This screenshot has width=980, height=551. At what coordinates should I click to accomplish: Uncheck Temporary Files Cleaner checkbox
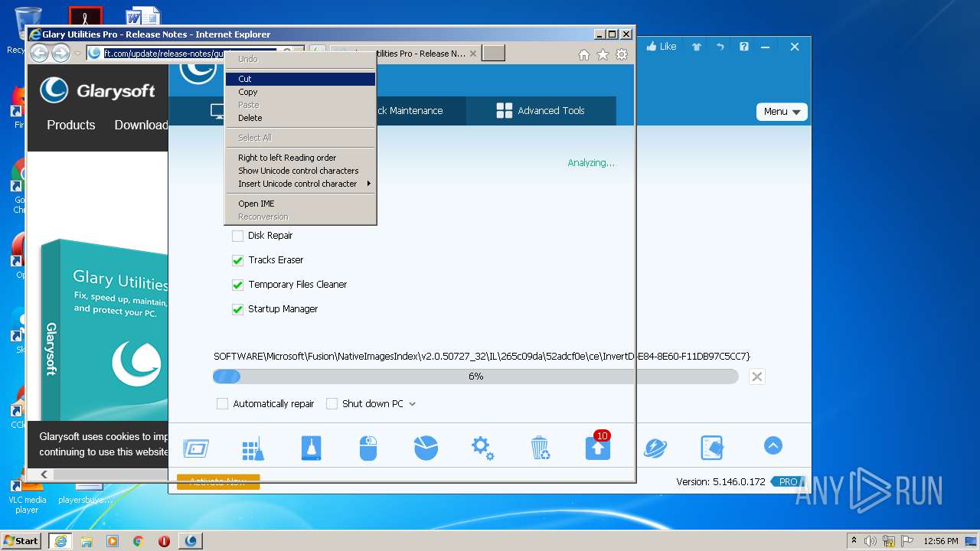(x=237, y=285)
